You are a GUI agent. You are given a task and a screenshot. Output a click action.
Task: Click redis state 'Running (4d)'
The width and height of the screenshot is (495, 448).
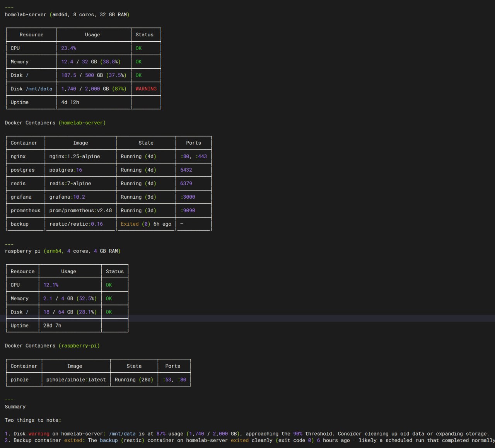[x=138, y=184]
